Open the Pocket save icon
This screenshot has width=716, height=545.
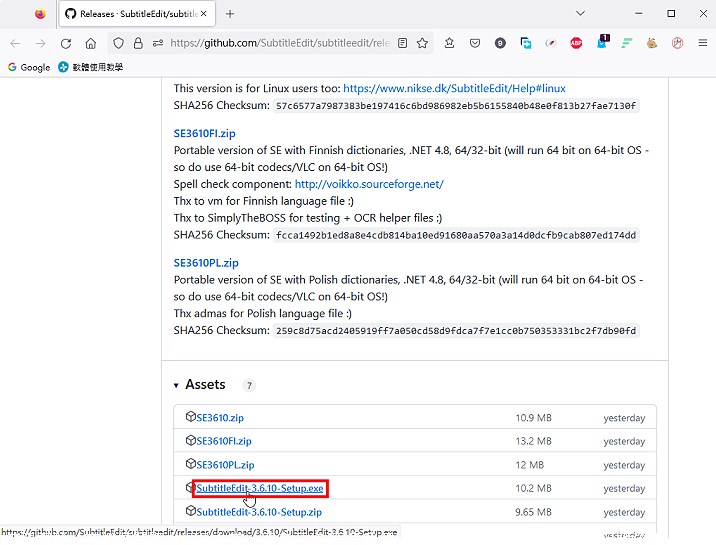pos(475,44)
